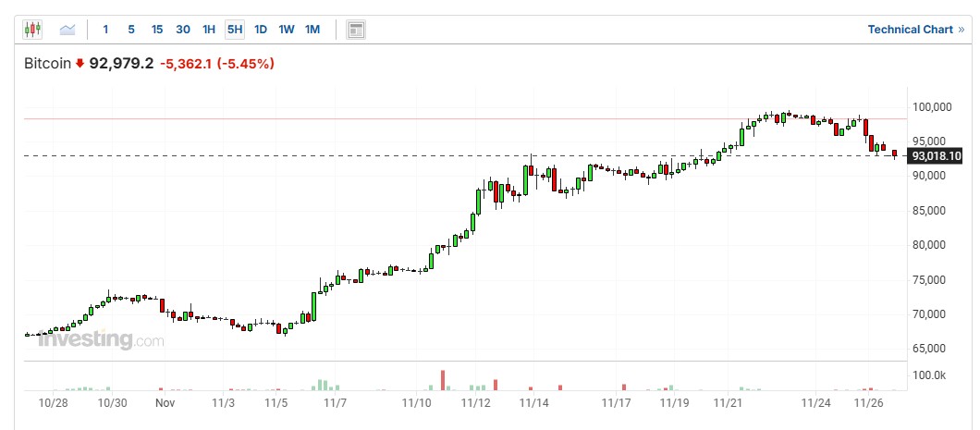Image resolution: width=980 pixels, height=430 pixels.
Task: Toggle the news overlay icon
Action: 356,30
